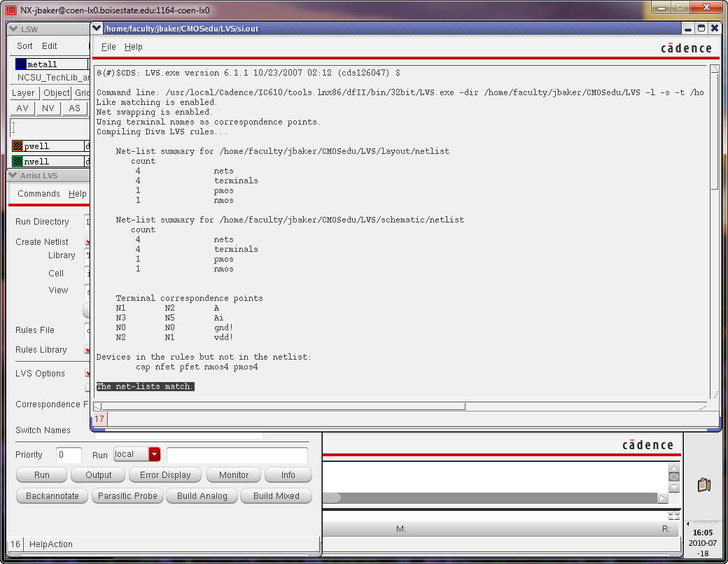This screenshot has height=564, width=728.
Task: Click the Cadence logo in the lower window
Action: coord(647,445)
